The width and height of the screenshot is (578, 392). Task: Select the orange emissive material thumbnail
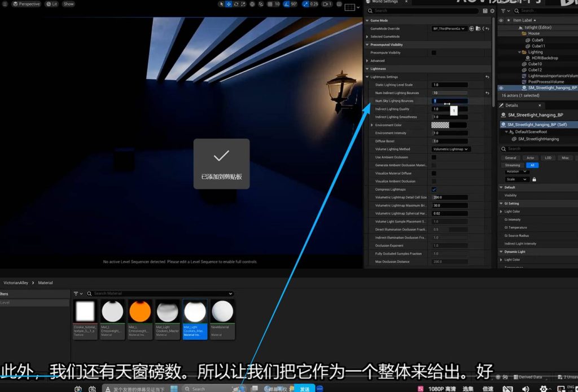point(139,311)
